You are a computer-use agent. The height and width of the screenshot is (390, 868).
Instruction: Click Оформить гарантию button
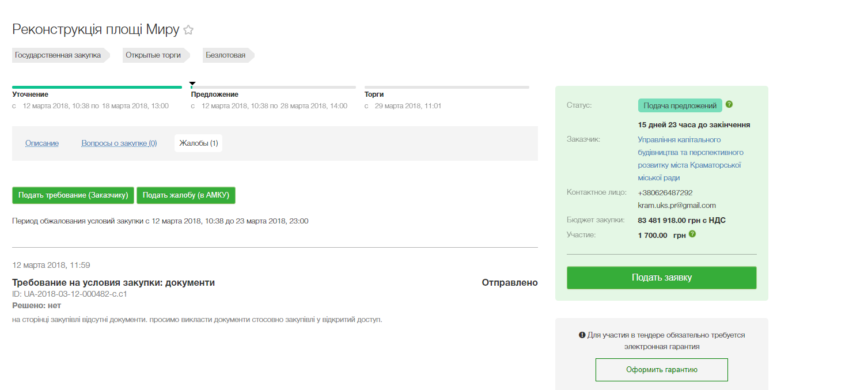(x=661, y=370)
